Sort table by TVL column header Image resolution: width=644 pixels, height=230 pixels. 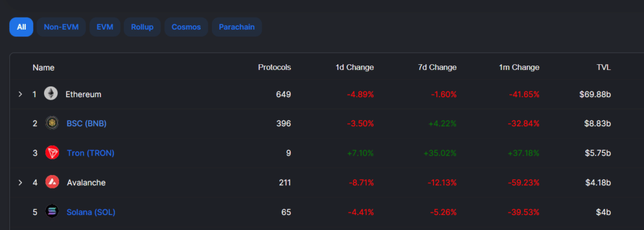[604, 67]
